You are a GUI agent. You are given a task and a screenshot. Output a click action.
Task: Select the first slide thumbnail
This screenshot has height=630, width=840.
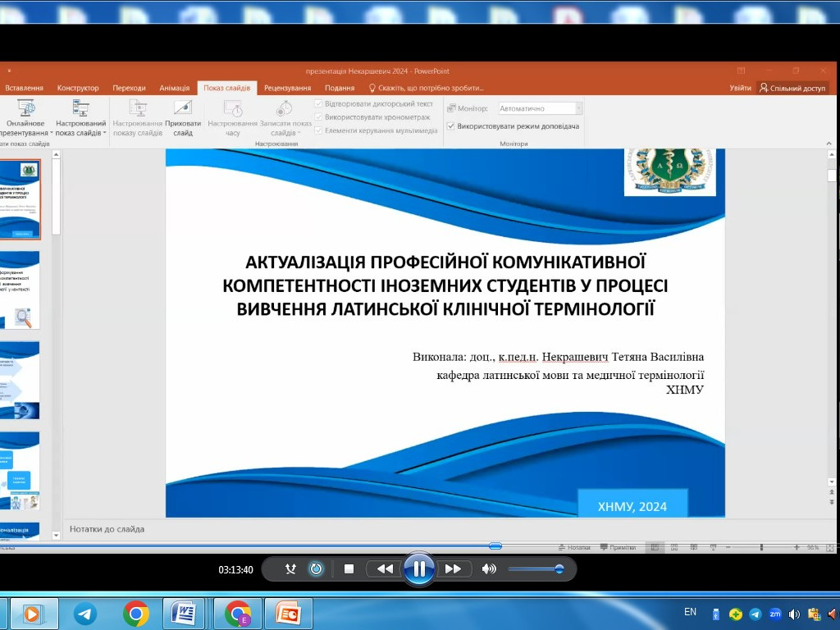click(20, 199)
